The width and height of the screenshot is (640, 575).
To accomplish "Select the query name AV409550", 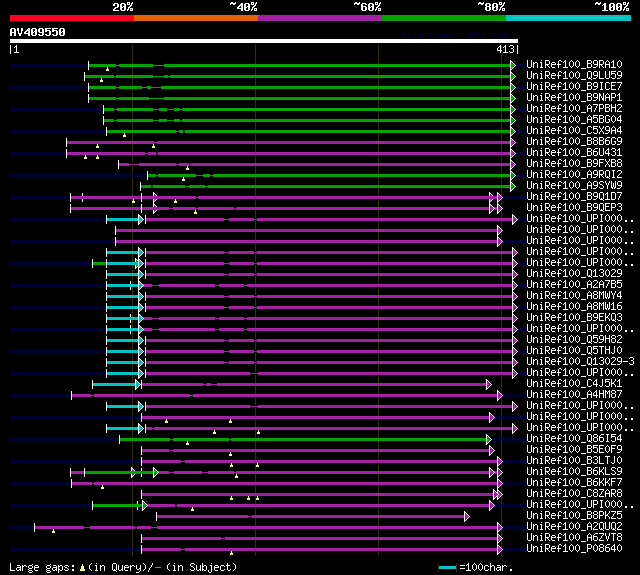I will [x=38, y=32].
